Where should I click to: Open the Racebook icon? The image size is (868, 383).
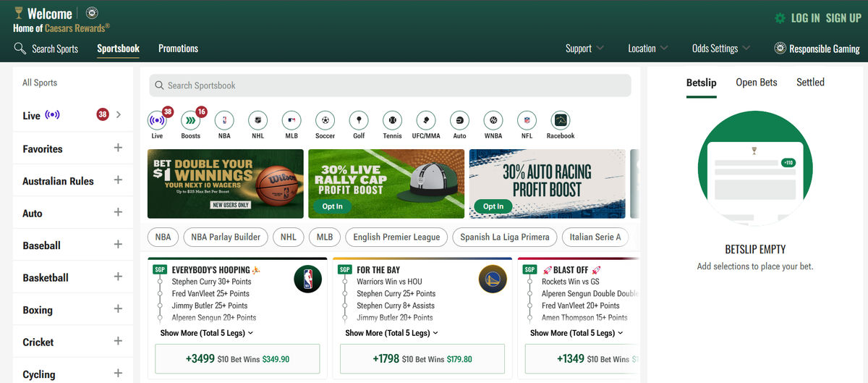[x=561, y=120]
